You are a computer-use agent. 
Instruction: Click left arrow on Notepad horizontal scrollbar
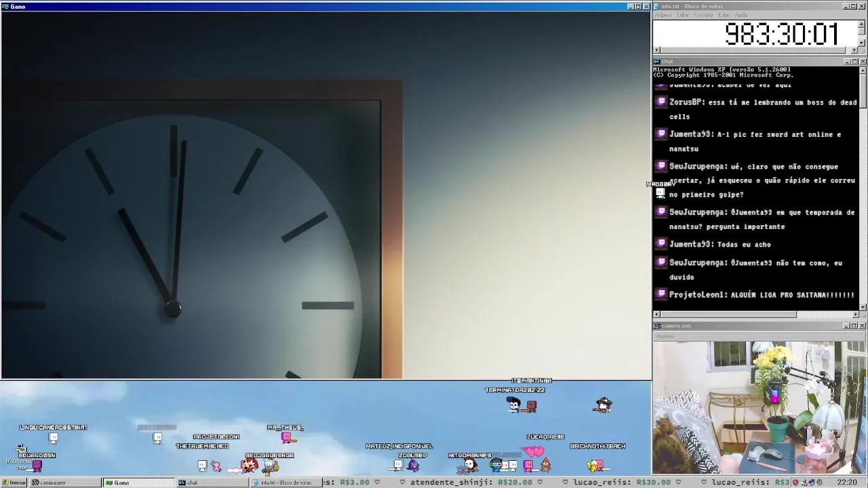(x=656, y=50)
